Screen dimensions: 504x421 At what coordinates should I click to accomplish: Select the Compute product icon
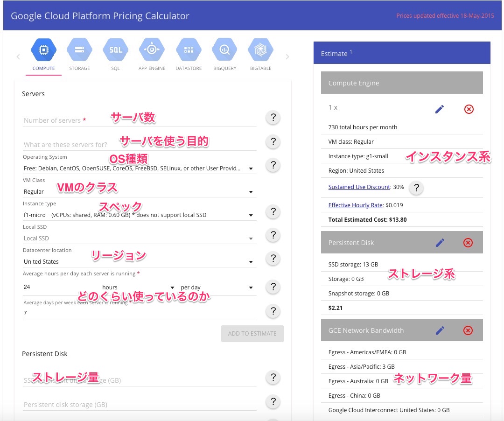tap(43, 50)
